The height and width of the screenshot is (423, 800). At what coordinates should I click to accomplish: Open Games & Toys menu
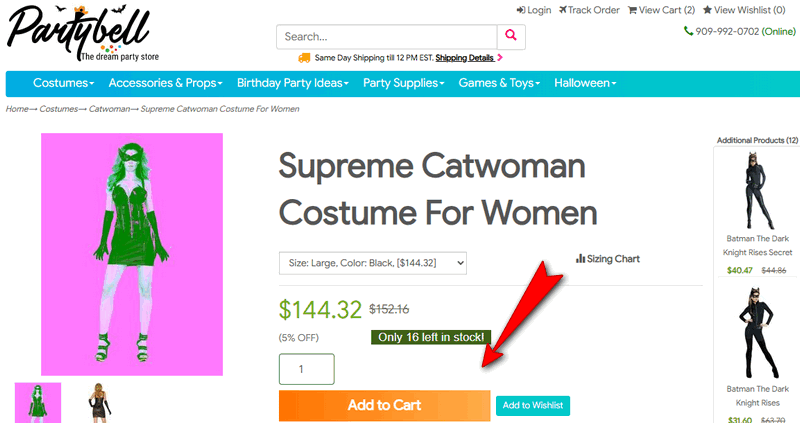click(x=498, y=83)
